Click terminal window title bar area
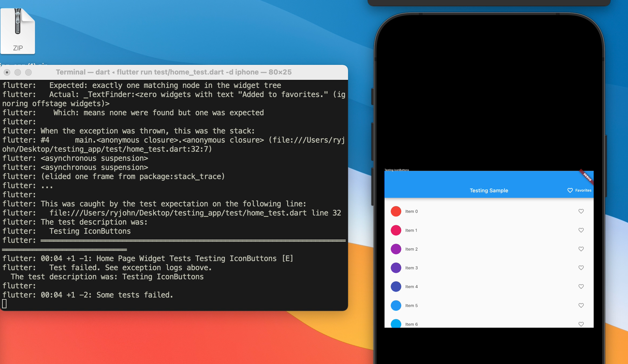This screenshot has width=628, height=364. (173, 72)
